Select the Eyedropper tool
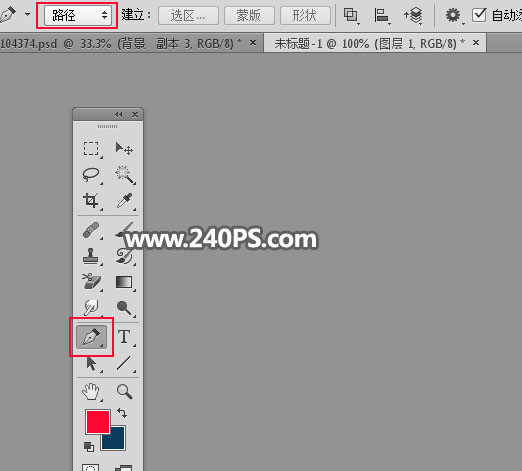The height and width of the screenshot is (471, 522). click(124, 200)
